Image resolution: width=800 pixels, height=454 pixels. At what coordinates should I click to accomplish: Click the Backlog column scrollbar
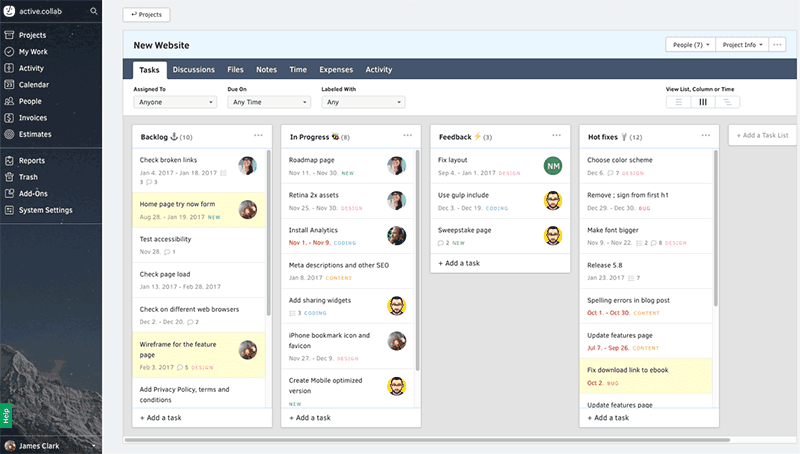(x=268, y=230)
